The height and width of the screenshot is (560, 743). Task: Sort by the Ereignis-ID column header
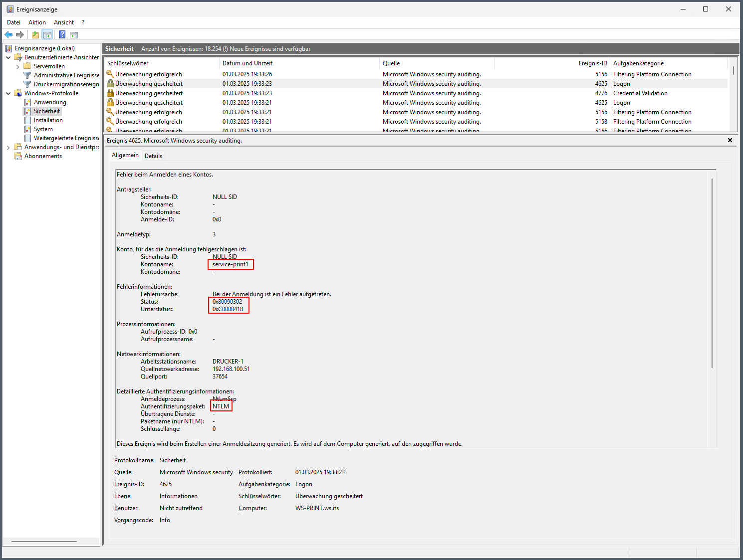552,63
